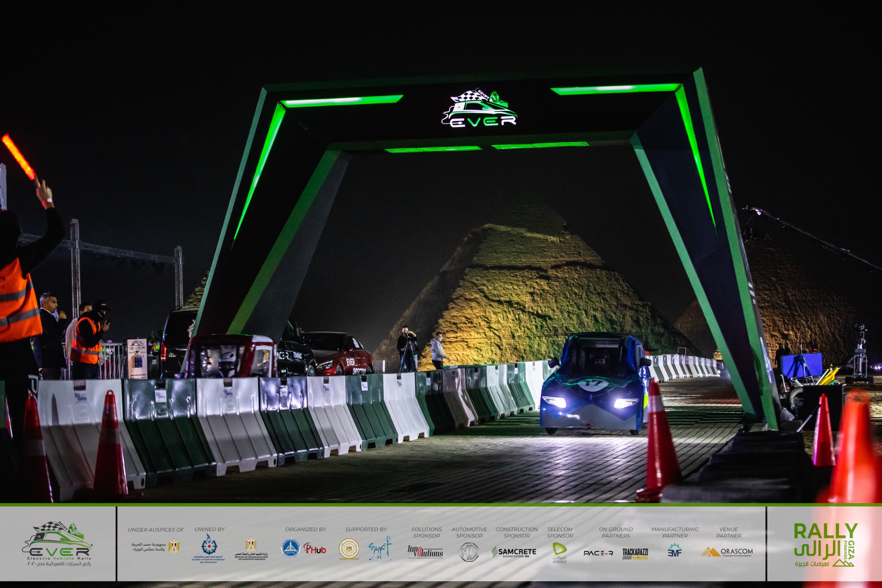
Task: Click the Egyptian Cabinet eagle emblem
Action: click(174, 546)
